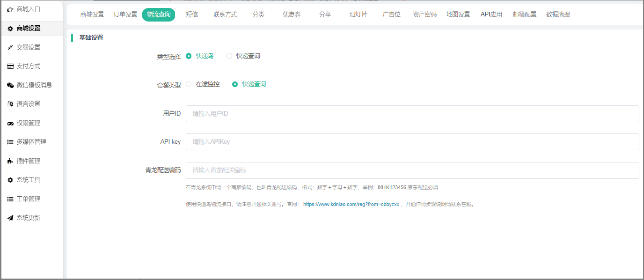
Task: Switch to the 幻灯片 tab
Action: pyautogui.click(x=358, y=15)
